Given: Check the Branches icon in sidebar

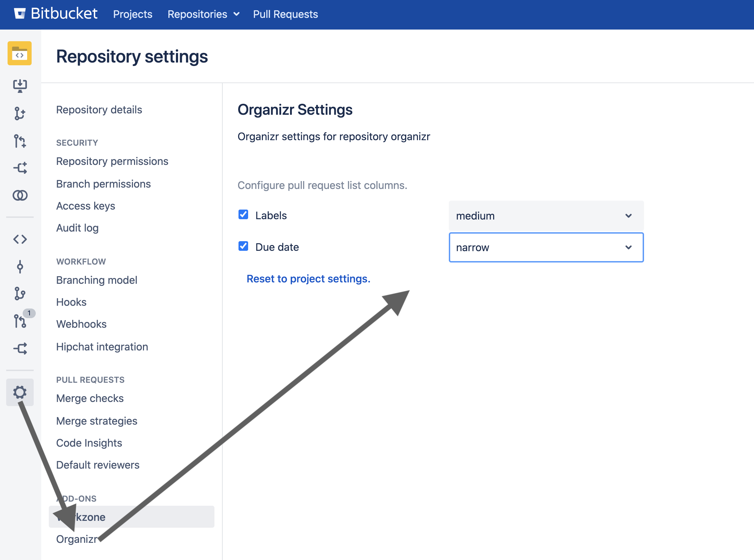Looking at the screenshot, I should tap(20, 294).
